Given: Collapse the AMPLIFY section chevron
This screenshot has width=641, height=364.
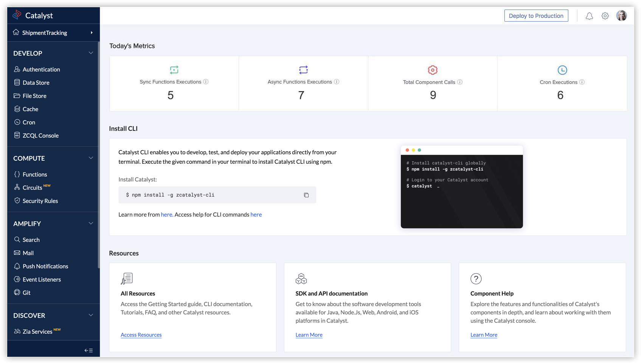Looking at the screenshot, I should [91, 223].
